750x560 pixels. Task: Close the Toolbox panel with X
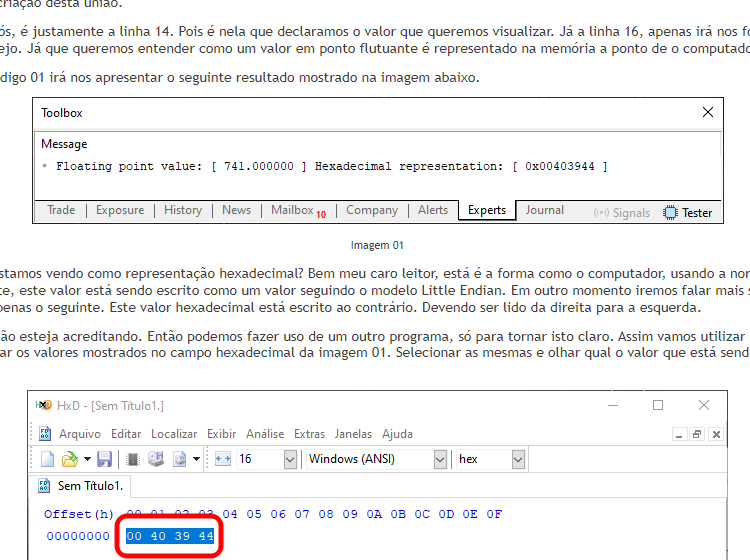708,112
